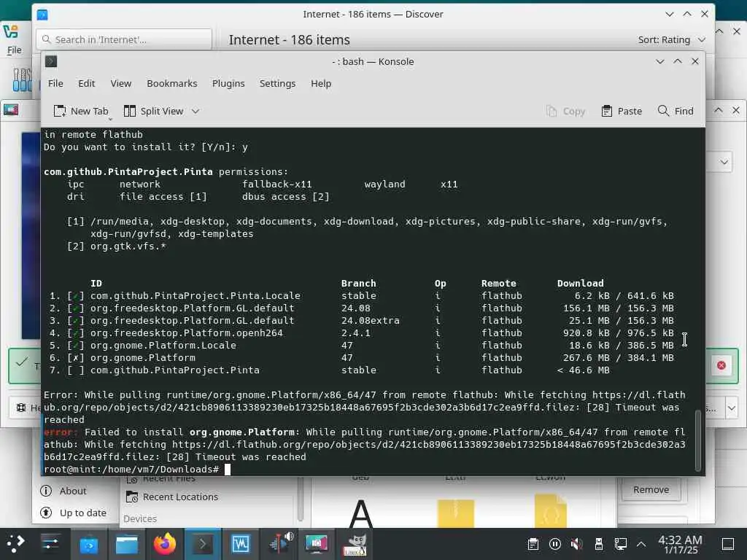Click the red error close icon at right

pyautogui.click(x=721, y=365)
